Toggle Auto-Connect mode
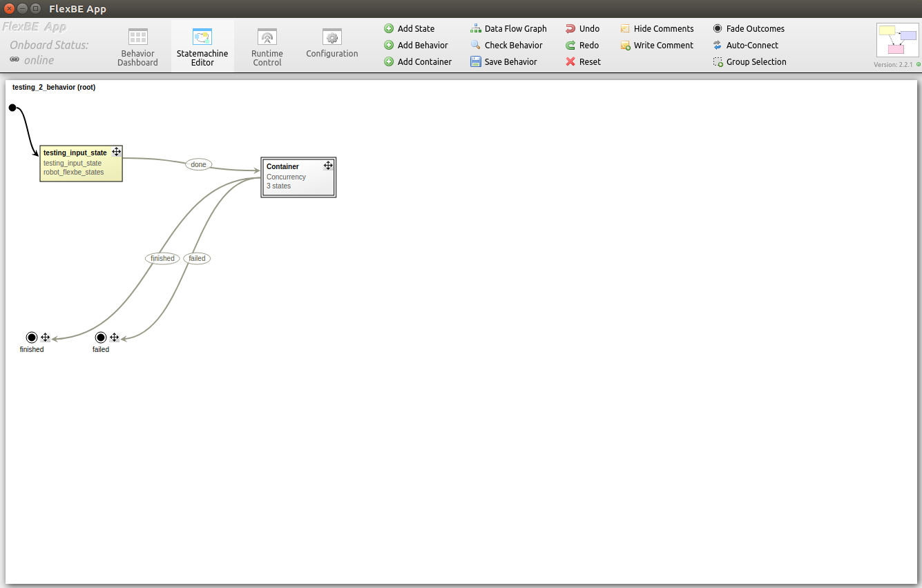 click(716, 45)
